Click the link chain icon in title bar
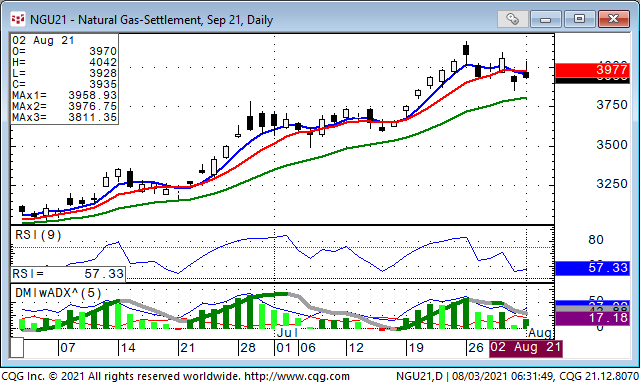The width and height of the screenshot is (640, 384). tap(513, 19)
